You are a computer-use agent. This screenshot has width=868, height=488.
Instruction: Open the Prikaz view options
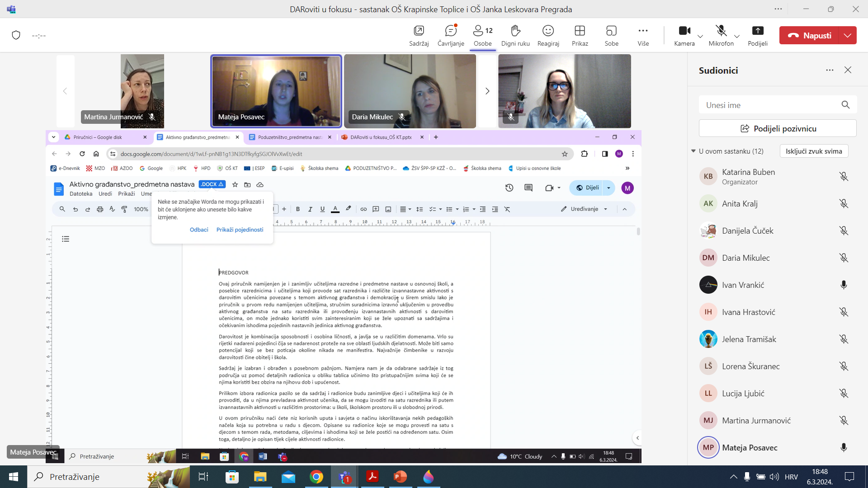[x=580, y=35]
